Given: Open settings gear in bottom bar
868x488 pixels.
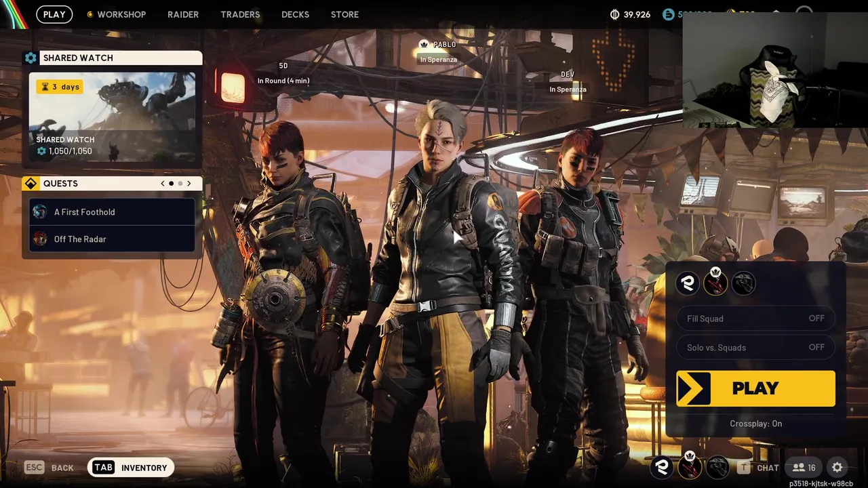Looking at the screenshot, I should [837, 467].
